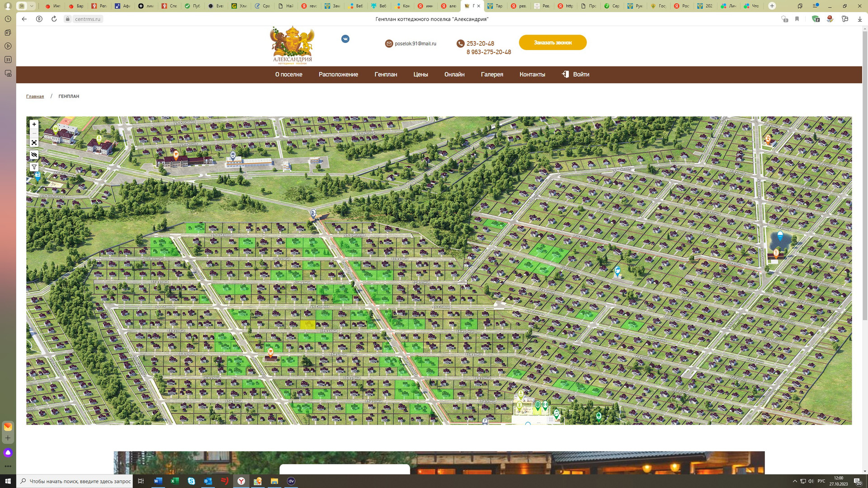Open the Галерея menu item
The height and width of the screenshot is (488, 868).
[x=492, y=75]
